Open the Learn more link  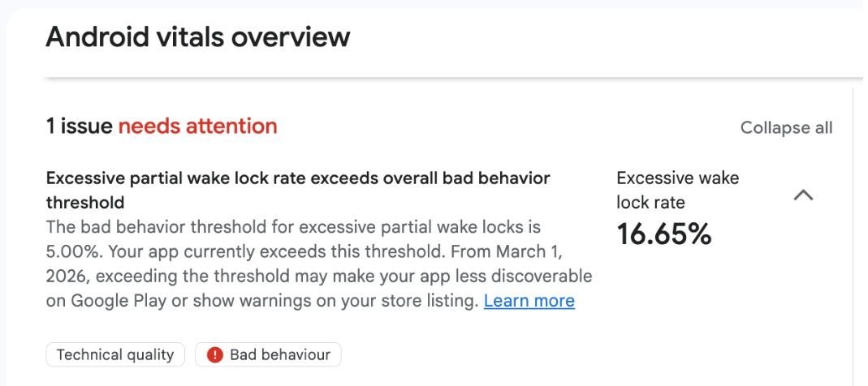tap(529, 301)
